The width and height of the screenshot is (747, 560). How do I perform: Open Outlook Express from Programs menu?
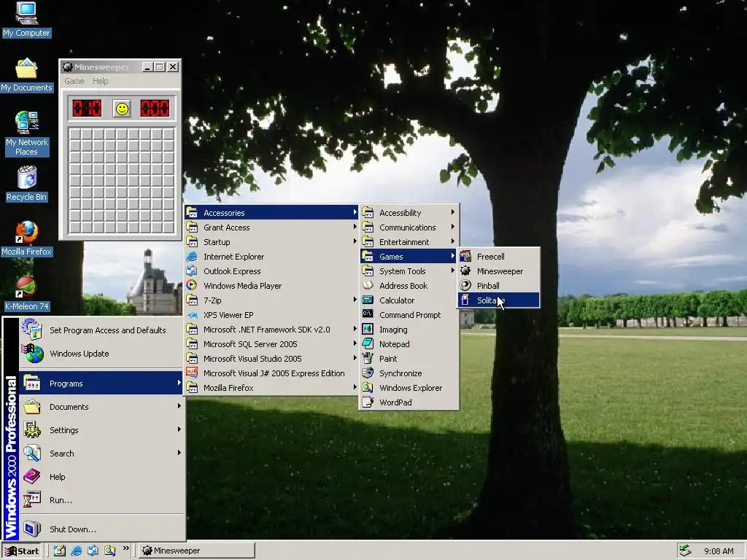tap(271, 271)
